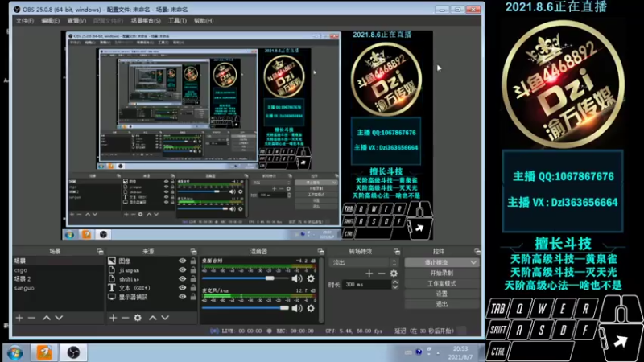Viewport: 644px width, 362px height.
Task: Pop out the 转场特效 dock panel
Action: coord(396,251)
